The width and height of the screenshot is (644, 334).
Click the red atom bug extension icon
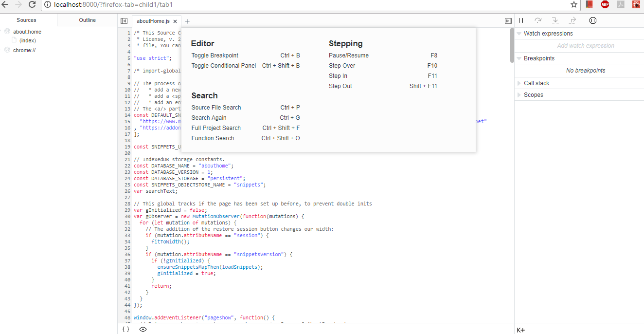(636, 4)
